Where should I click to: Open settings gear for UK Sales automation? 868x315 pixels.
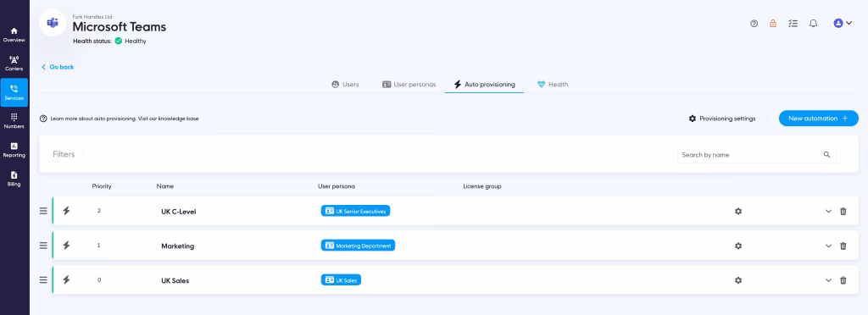pos(738,280)
